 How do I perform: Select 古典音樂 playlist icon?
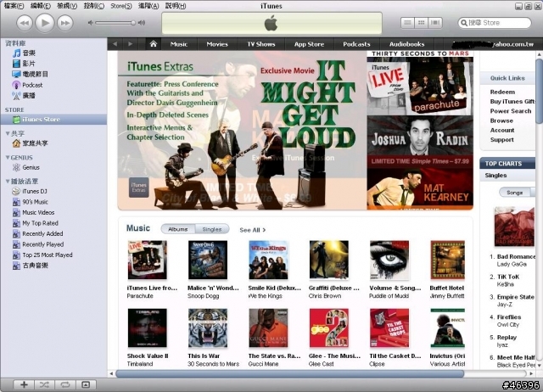pos(16,266)
